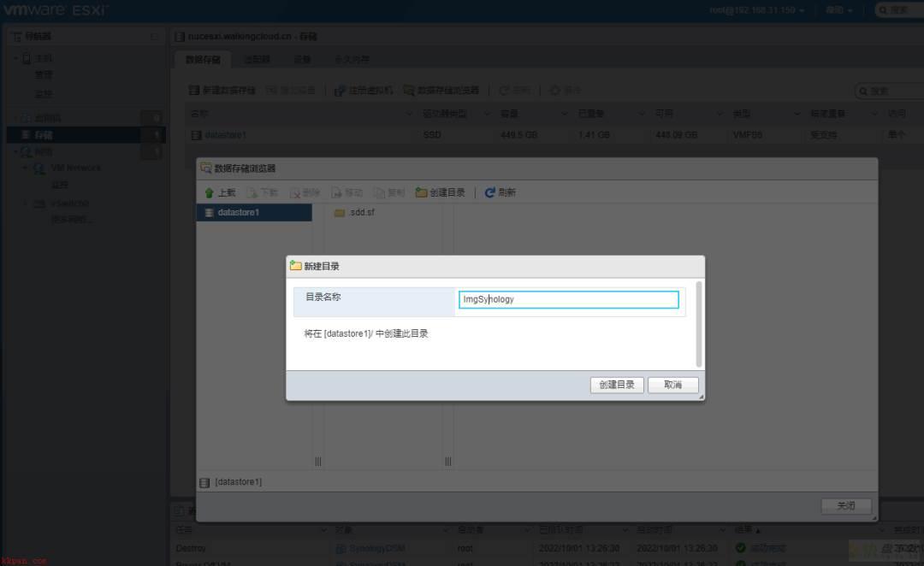Open the 名称 column header dropdown arrow
The width and height of the screenshot is (924, 566).
tap(409, 114)
